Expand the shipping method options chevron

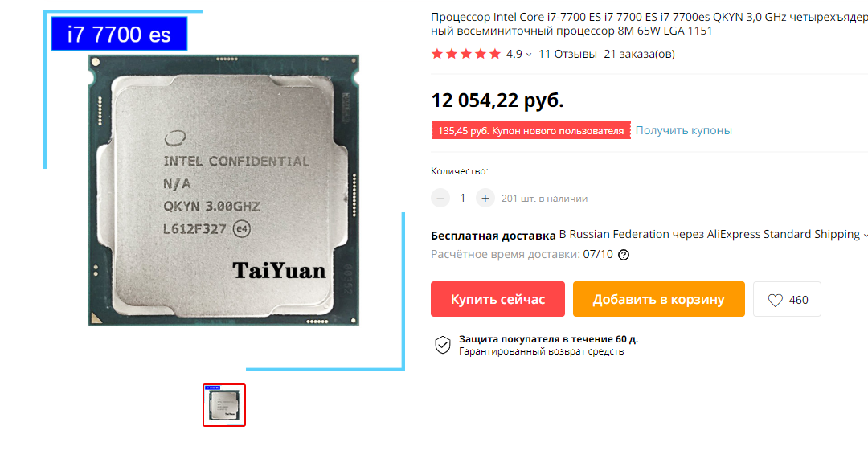[x=865, y=236]
